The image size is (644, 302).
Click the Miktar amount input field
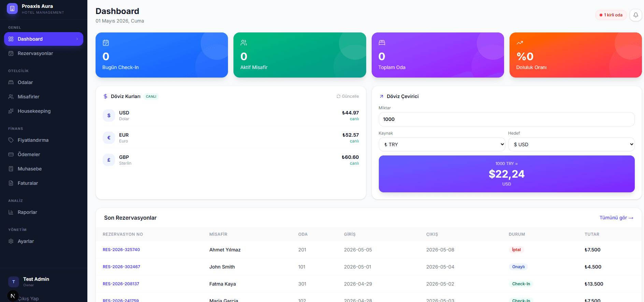pyautogui.click(x=506, y=119)
